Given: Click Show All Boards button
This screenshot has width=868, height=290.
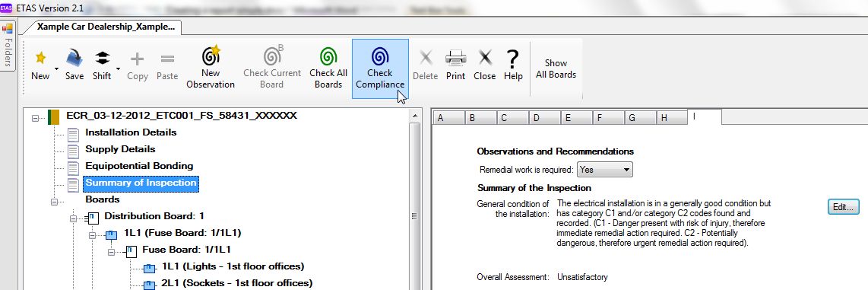Looking at the screenshot, I should 556,69.
